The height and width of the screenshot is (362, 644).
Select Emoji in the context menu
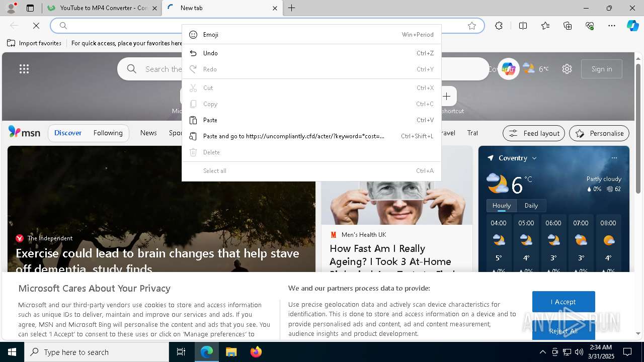[x=311, y=35]
